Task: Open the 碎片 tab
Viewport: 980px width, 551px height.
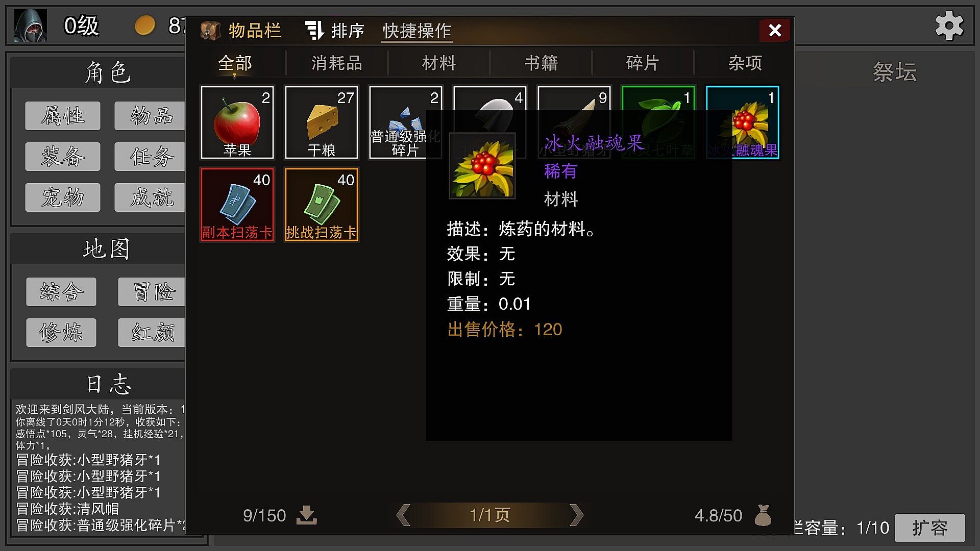Action: (643, 63)
